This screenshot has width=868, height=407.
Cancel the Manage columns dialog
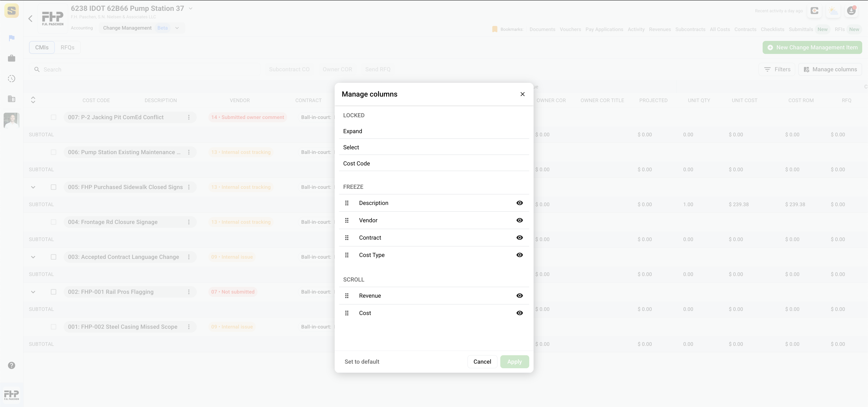(482, 361)
